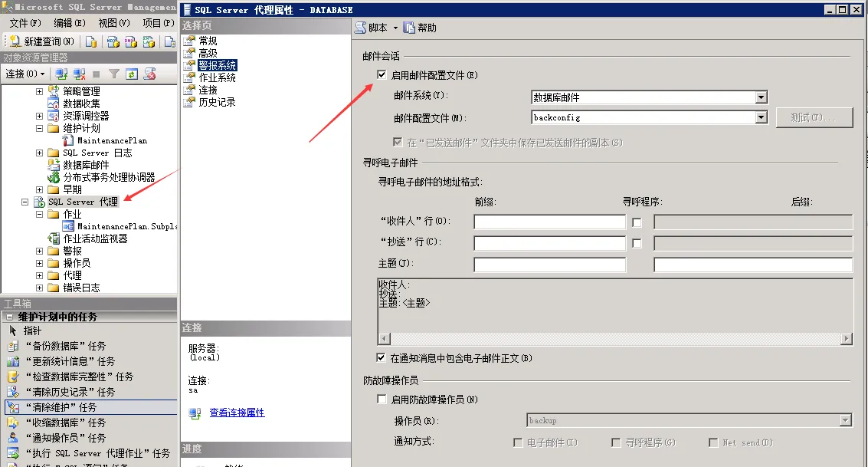Click the 抄送 line prefix field
868x467 pixels.
click(x=550, y=243)
